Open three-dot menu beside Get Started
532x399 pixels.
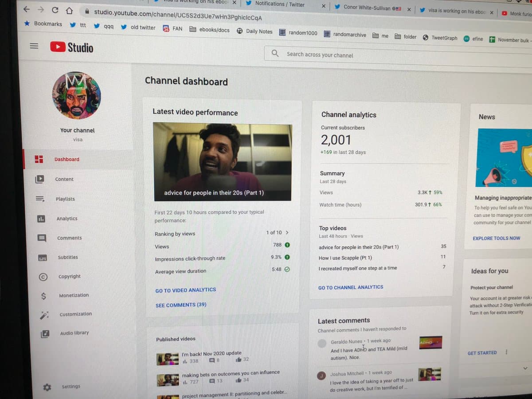click(506, 352)
